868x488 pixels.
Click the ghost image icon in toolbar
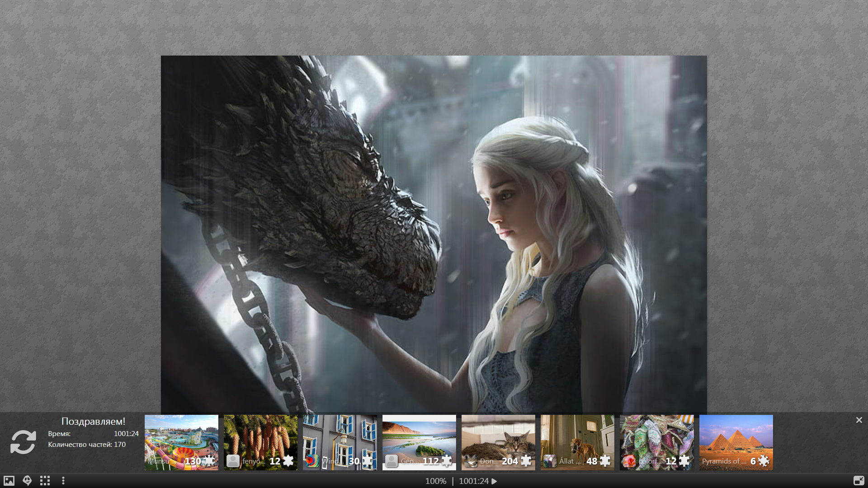(x=27, y=481)
